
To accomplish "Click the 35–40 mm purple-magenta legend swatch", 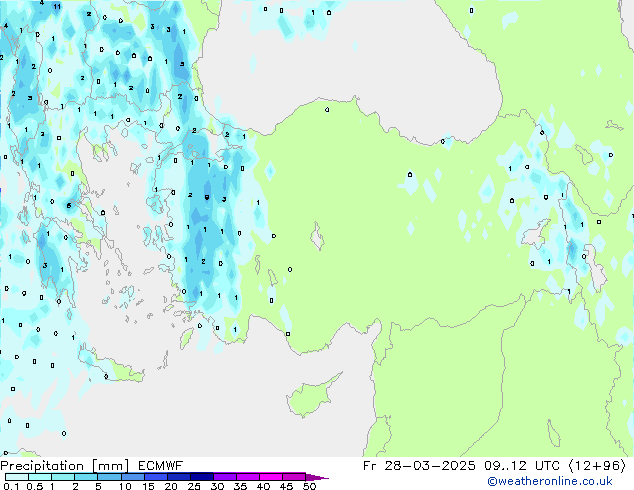I will pos(247,477).
